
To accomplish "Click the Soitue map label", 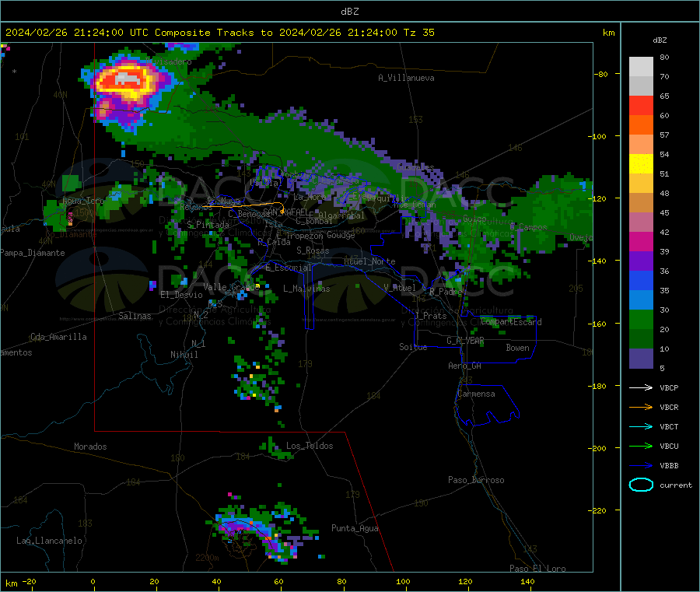I will pyautogui.click(x=413, y=347).
